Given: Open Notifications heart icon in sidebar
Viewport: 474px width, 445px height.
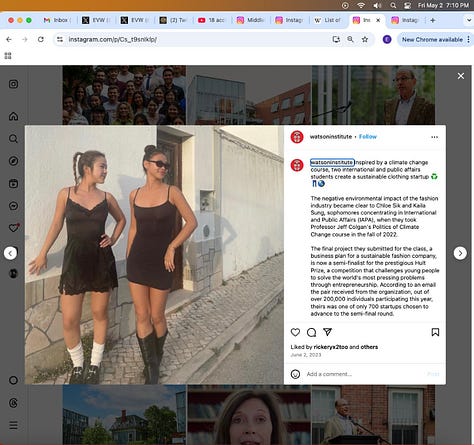Looking at the screenshot, I should [13, 228].
